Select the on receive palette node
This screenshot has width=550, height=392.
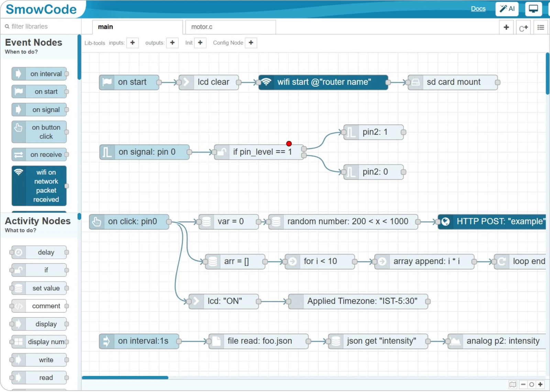(39, 155)
